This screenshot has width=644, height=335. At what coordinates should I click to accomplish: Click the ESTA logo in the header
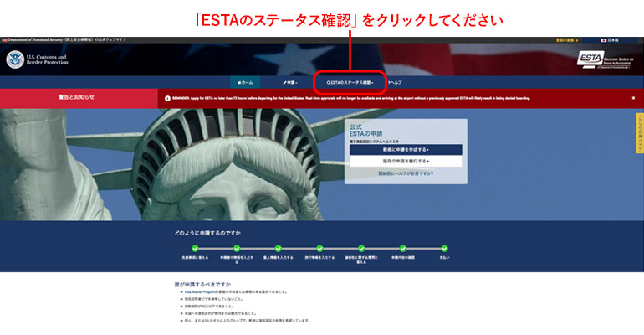pos(606,59)
